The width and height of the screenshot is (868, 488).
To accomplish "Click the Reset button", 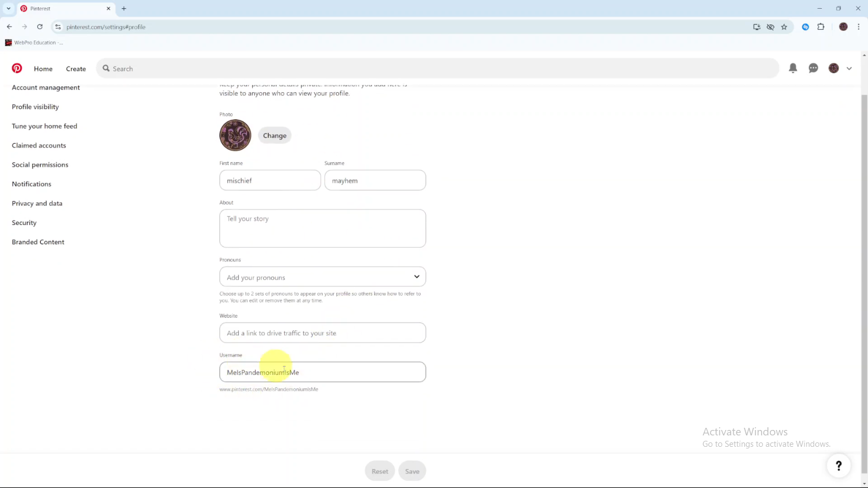I will coord(380,471).
